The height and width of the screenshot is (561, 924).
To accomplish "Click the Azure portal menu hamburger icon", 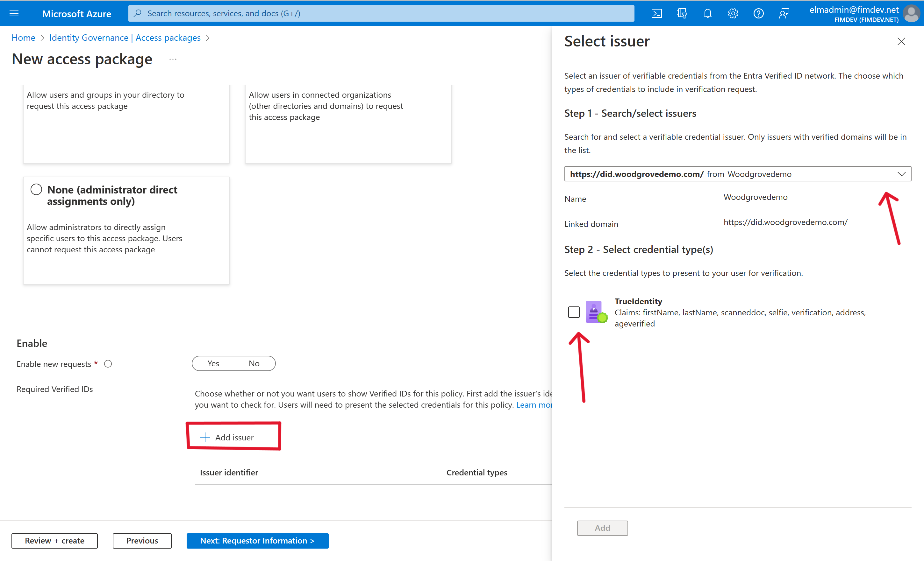I will (14, 13).
